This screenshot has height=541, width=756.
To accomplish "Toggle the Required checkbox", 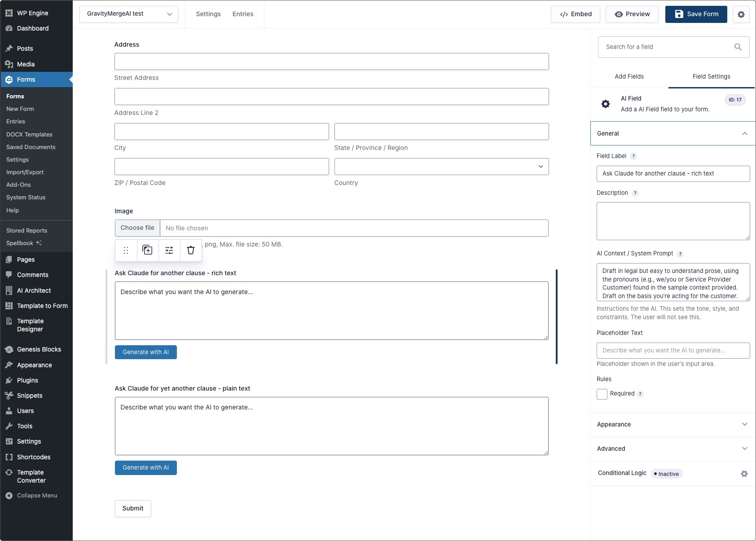I will tap(602, 394).
